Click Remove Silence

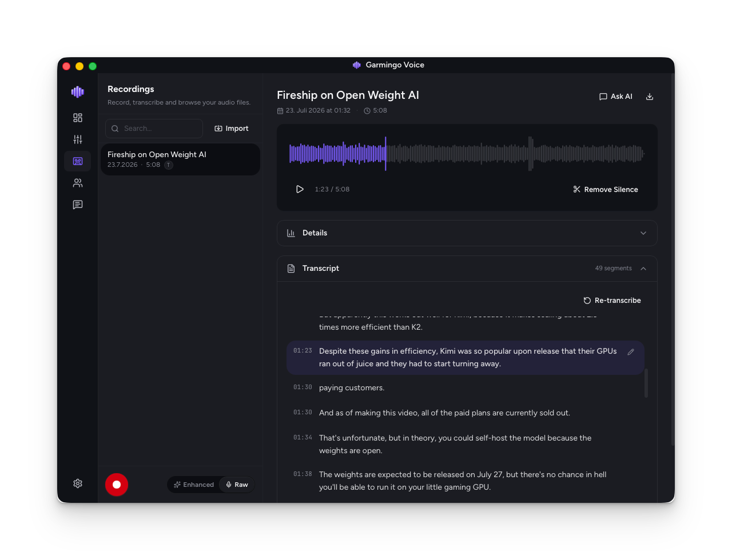pyautogui.click(x=606, y=190)
